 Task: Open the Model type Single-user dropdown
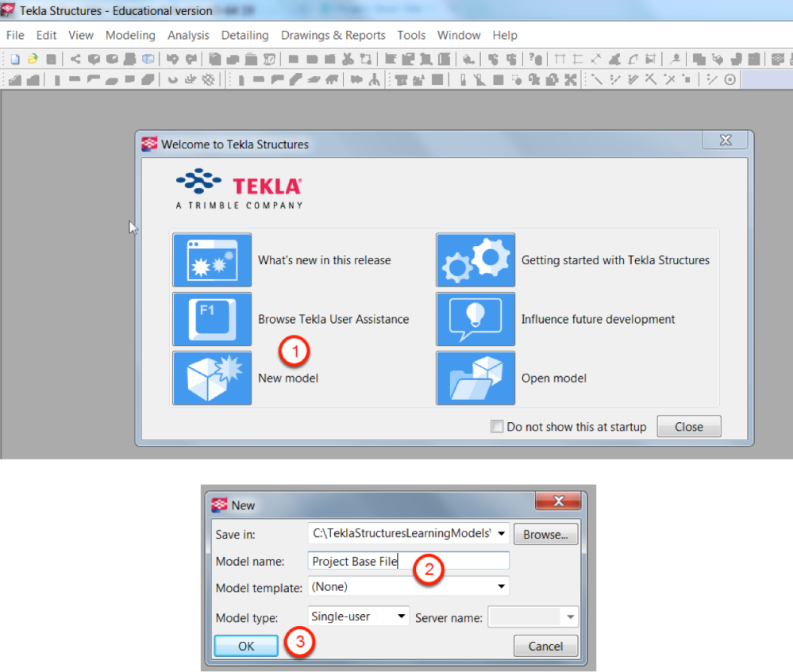tap(401, 616)
